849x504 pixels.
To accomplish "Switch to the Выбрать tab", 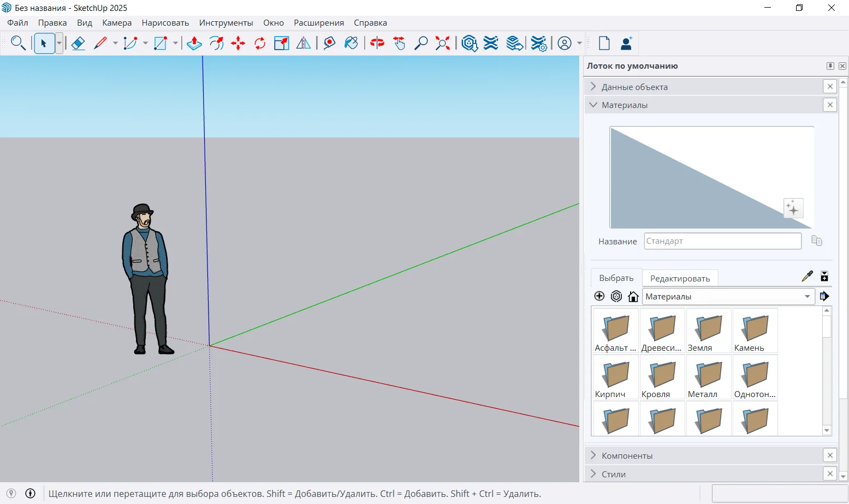I will pos(616,278).
